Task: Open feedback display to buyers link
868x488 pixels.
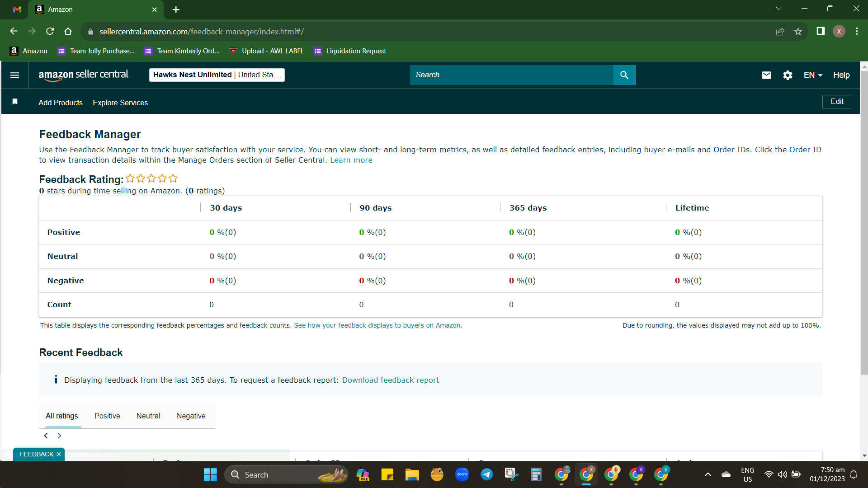Action: 378,325
